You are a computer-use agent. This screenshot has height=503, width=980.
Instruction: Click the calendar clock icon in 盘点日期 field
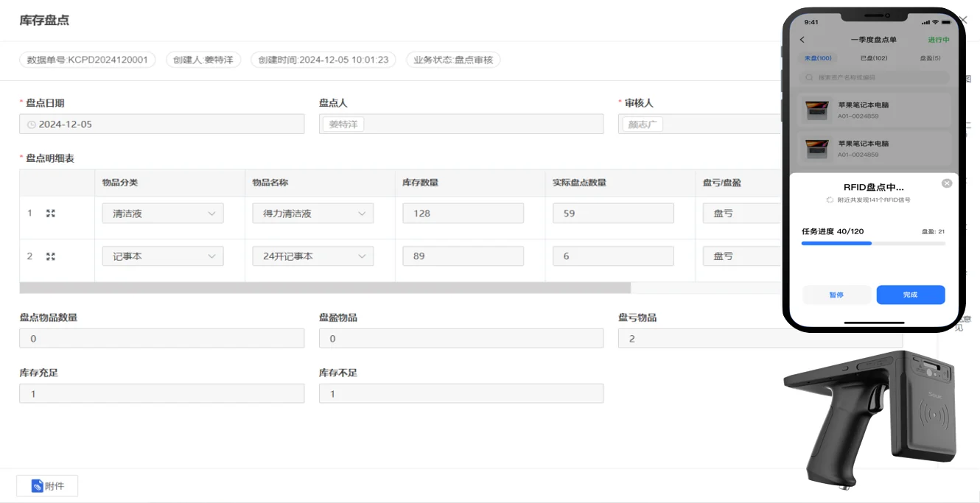pos(31,124)
